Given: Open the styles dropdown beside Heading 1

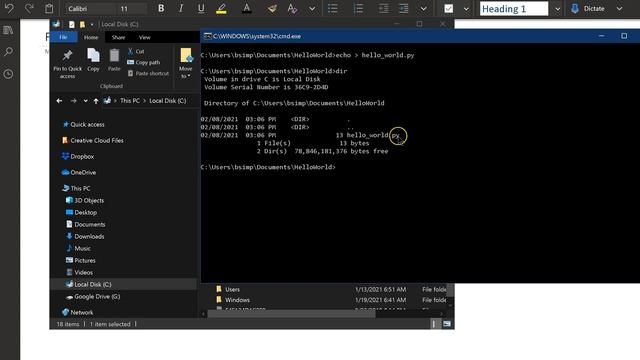Looking at the screenshot, I should pyautogui.click(x=558, y=9).
